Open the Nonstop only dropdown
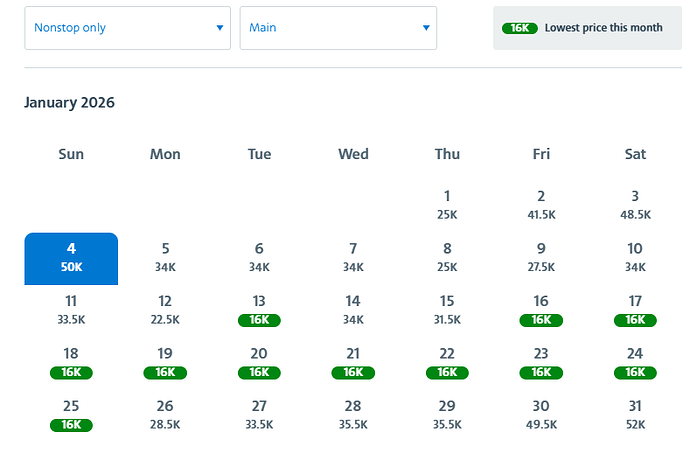This screenshot has height=453, width=690. tap(127, 28)
